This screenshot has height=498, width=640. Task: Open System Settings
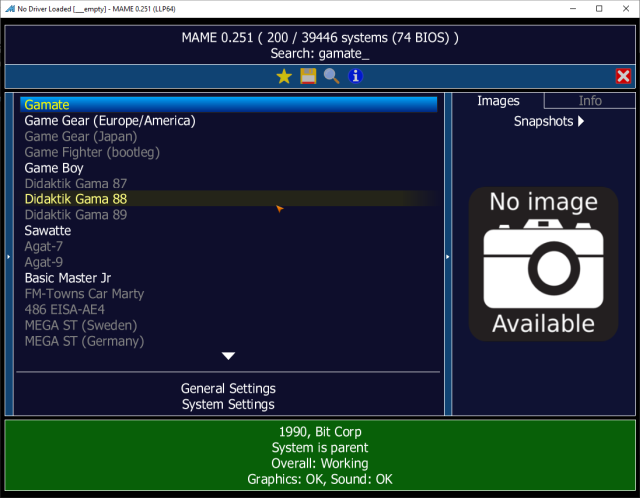(x=228, y=405)
